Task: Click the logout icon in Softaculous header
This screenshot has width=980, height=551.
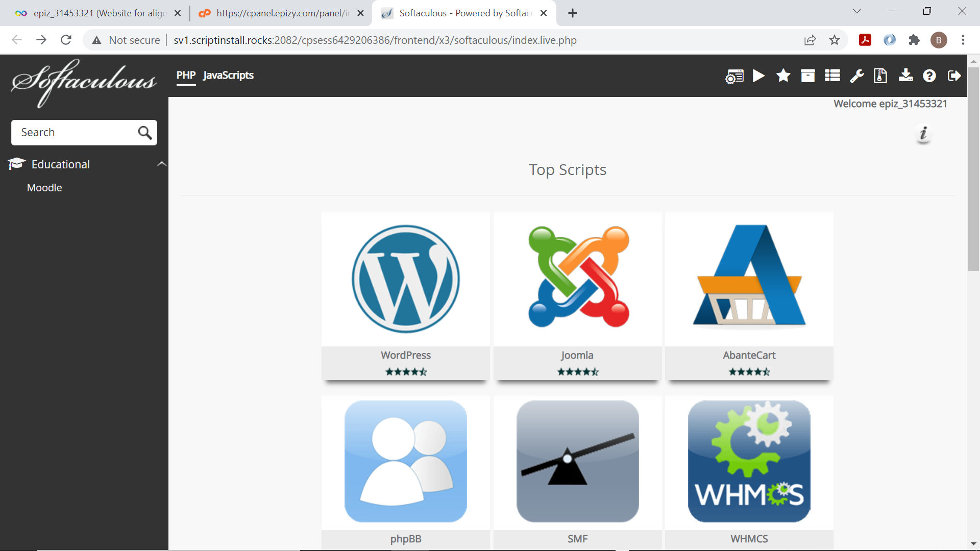Action: click(x=954, y=76)
